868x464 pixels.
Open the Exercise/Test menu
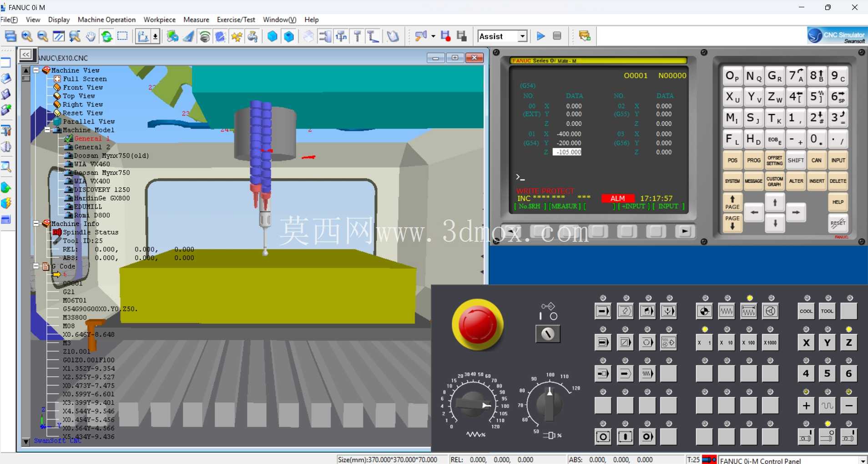coord(236,20)
